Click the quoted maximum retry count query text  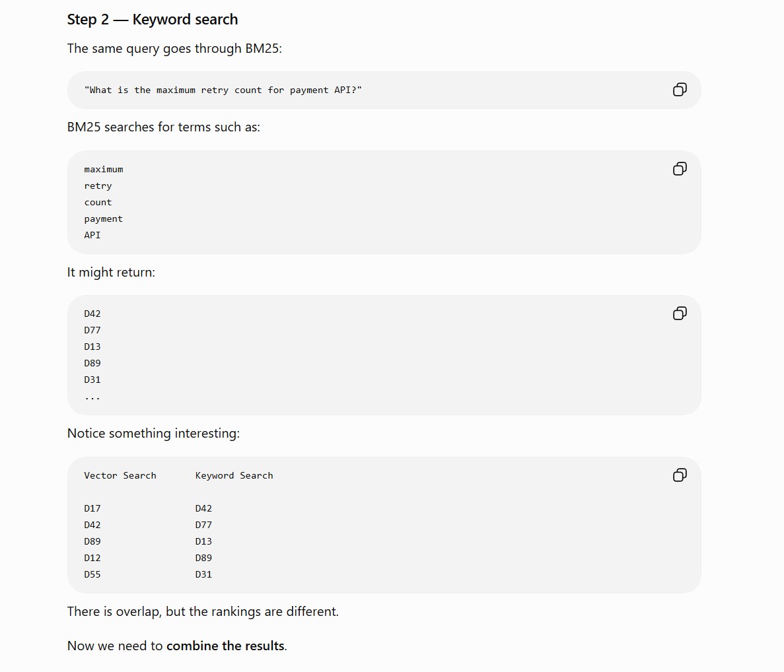223,90
